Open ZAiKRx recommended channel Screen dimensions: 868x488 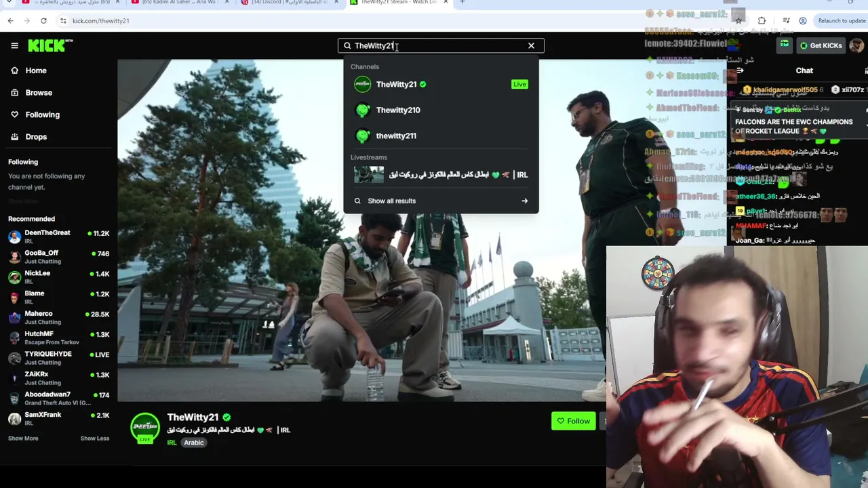point(59,378)
